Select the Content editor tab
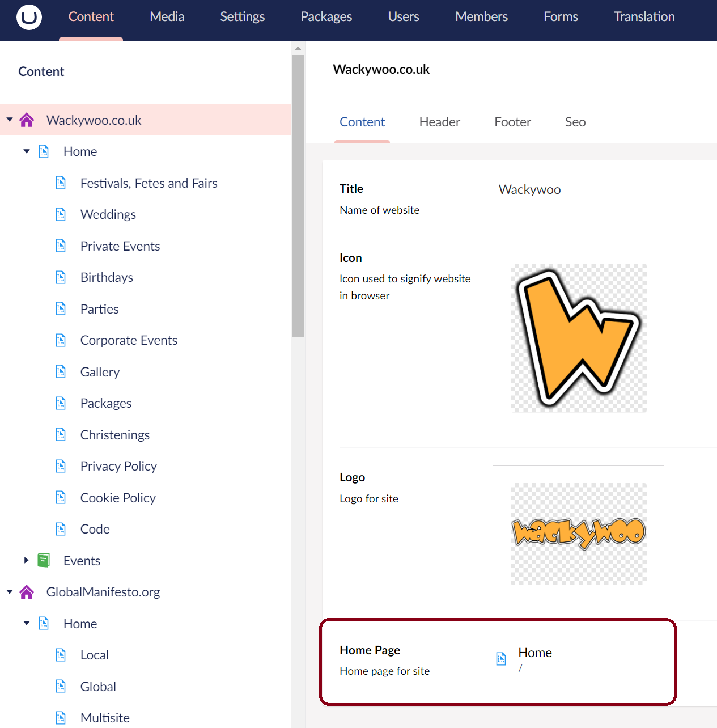The height and width of the screenshot is (728, 717). (362, 122)
